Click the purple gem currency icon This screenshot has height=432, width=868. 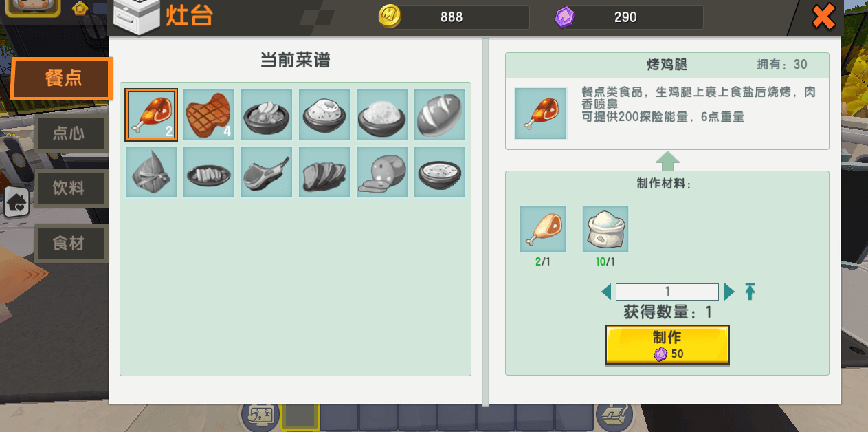pos(564,17)
